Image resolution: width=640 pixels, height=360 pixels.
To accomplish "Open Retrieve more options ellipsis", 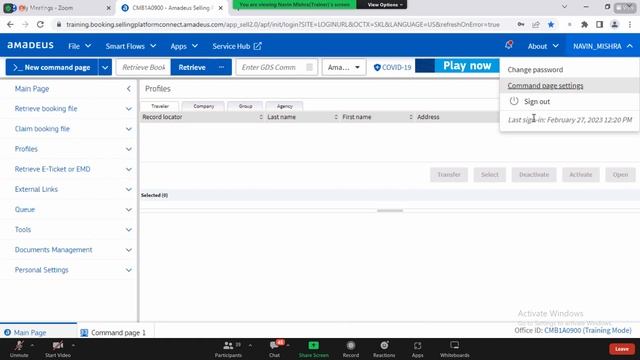I will [x=222, y=67].
